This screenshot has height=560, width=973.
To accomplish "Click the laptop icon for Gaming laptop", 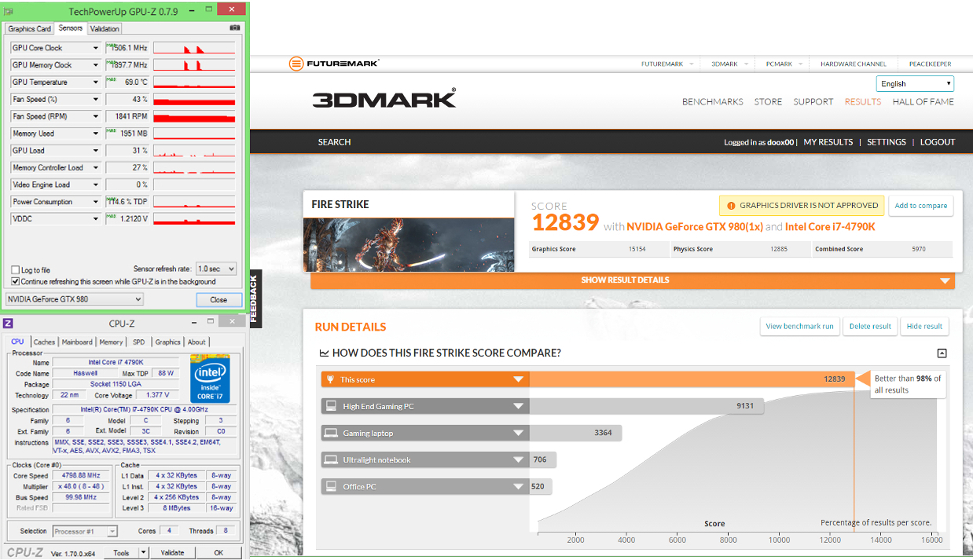I will pos(331,433).
